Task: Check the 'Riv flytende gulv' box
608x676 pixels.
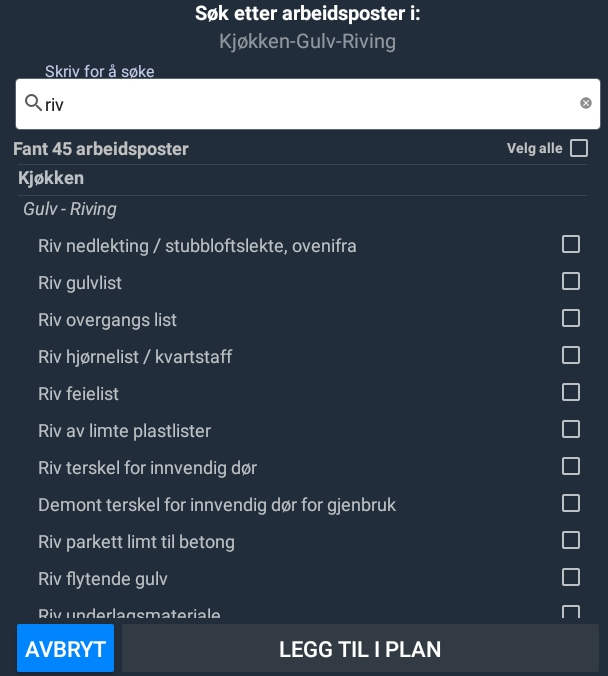Action: coord(571,577)
